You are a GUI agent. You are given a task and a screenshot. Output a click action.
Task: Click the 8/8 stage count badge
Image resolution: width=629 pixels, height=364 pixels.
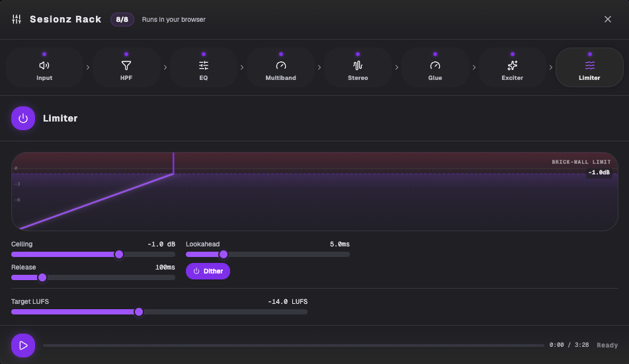coord(122,19)
